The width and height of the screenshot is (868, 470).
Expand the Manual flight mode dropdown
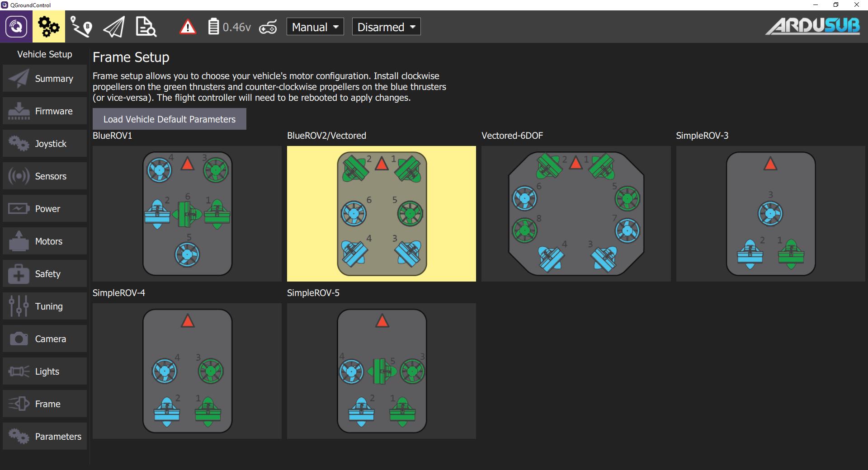(315, 27)
